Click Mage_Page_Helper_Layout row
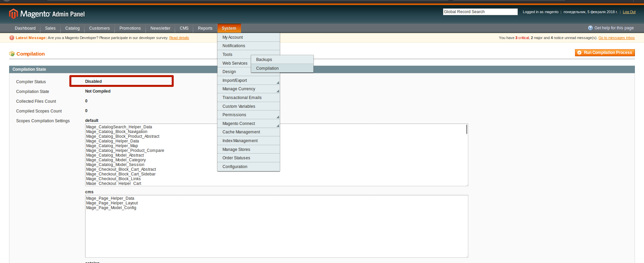 pos(112,203)
